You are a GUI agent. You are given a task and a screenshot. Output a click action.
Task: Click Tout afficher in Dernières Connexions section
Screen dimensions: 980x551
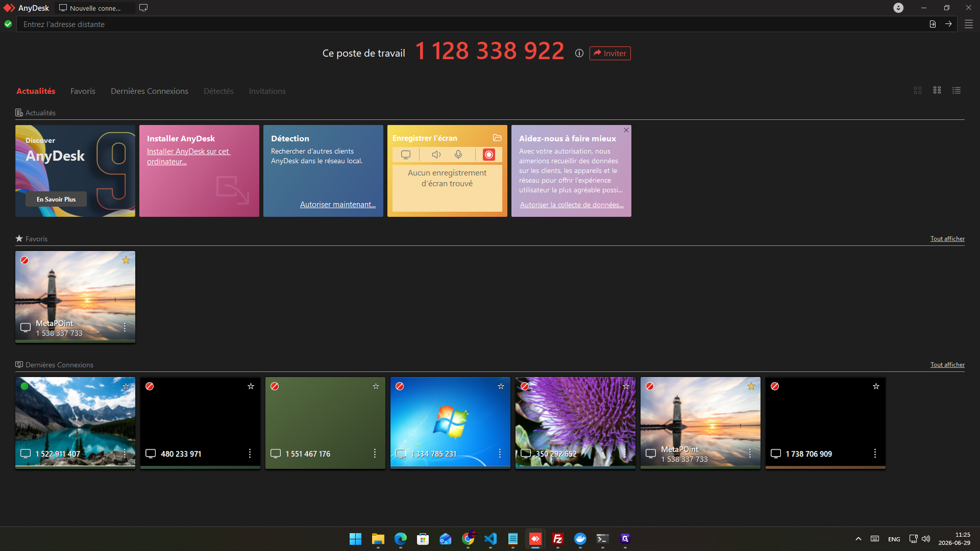[x=947, y=364]
